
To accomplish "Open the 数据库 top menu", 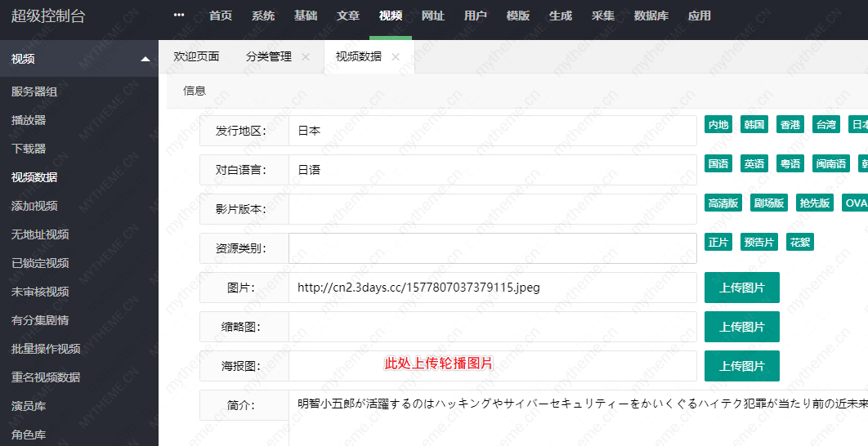I will (651, 16).
